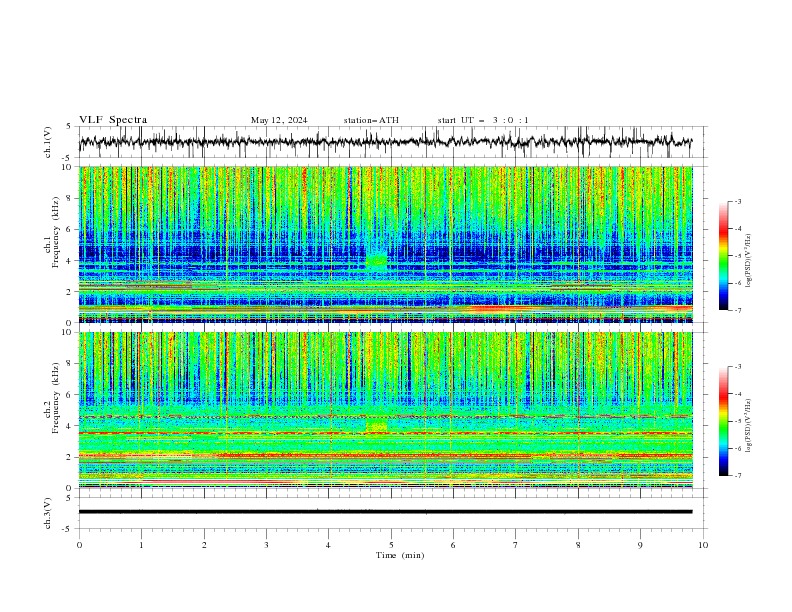Click the 'Time (min)' axis title
Screen dimensions: 792x612
pos(400,555)
